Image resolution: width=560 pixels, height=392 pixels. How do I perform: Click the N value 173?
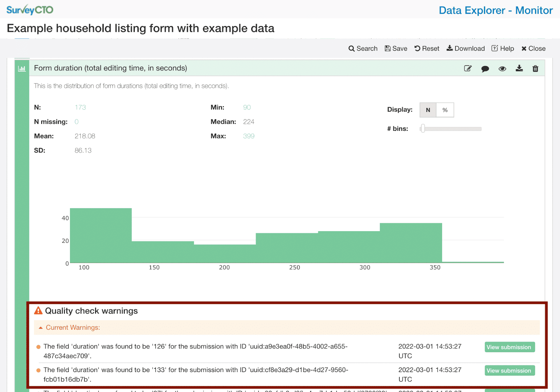point(80,107)
